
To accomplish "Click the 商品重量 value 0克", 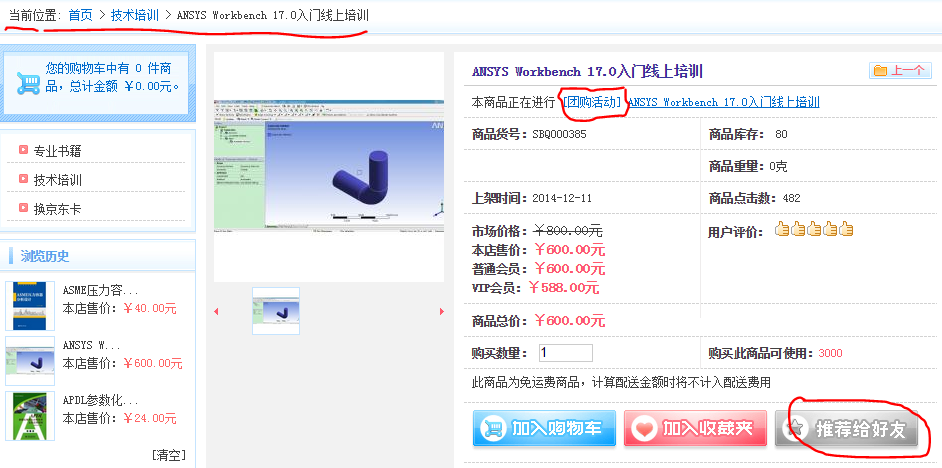I will [x=779, y=166].
